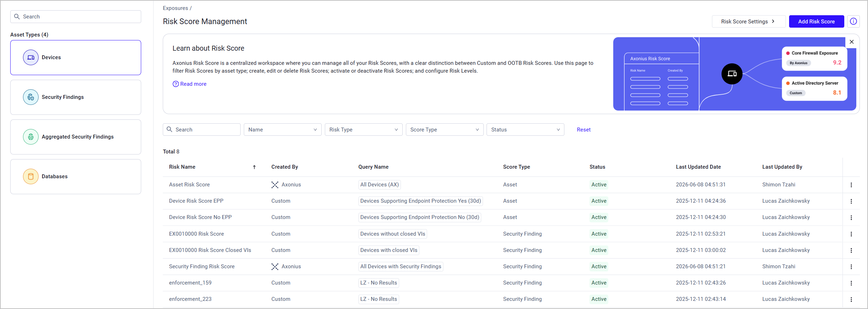The height and width of the screenshot is (309, 868).
Task: Click the Aggregated Security Findings icon
Action: point(31,137)
